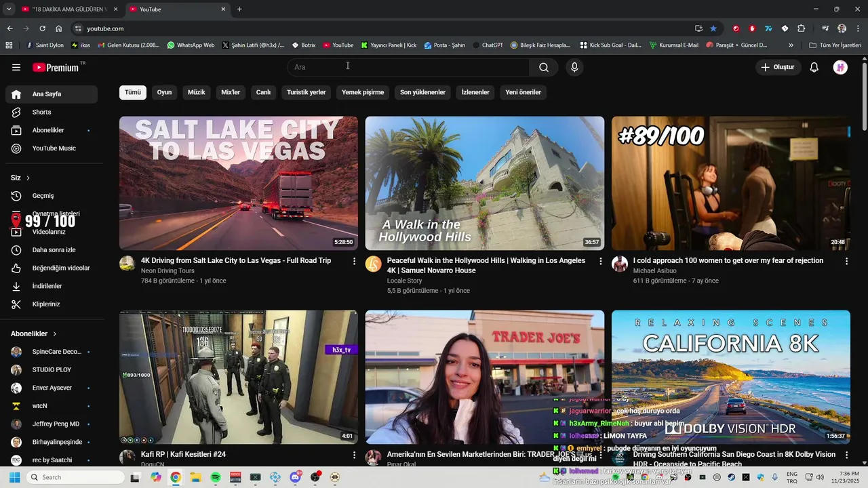The width and height of the screenshot is (868, 488).
Task: Open Discord from the taskbar
Action: click(x=295, y=477)
